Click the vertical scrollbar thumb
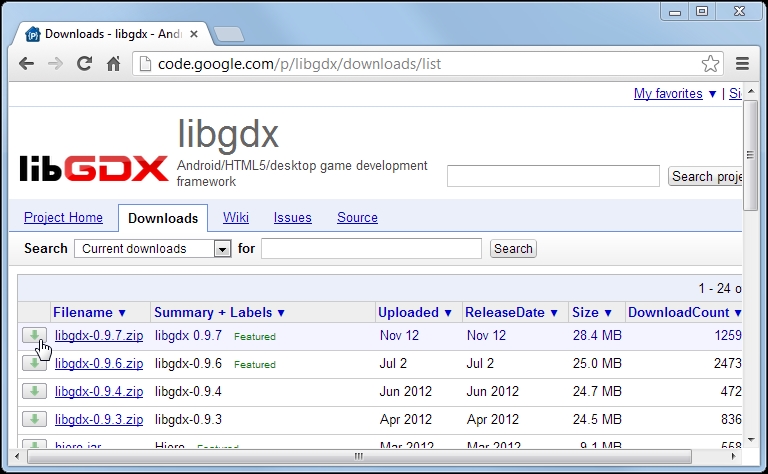This screenshot has height=474, width=768. point(750,155)
